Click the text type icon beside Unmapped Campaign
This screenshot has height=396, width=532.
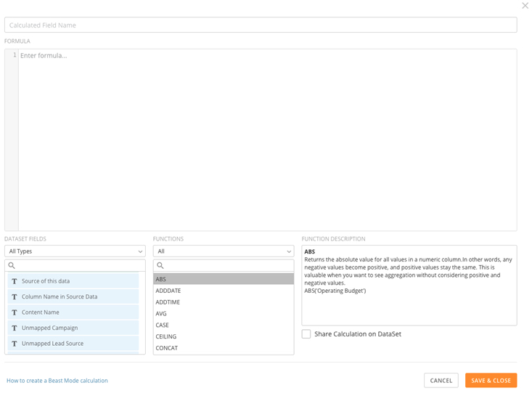pyautogui.click(x=15, y=328)
